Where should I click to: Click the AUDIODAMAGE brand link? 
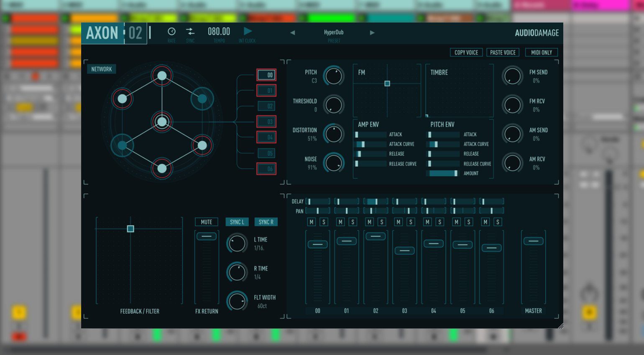pyautogui.click(x=537, y=33)
